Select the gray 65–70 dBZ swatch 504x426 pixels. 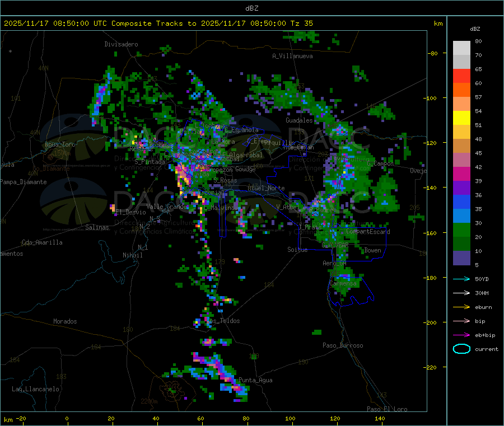point(461,62)
